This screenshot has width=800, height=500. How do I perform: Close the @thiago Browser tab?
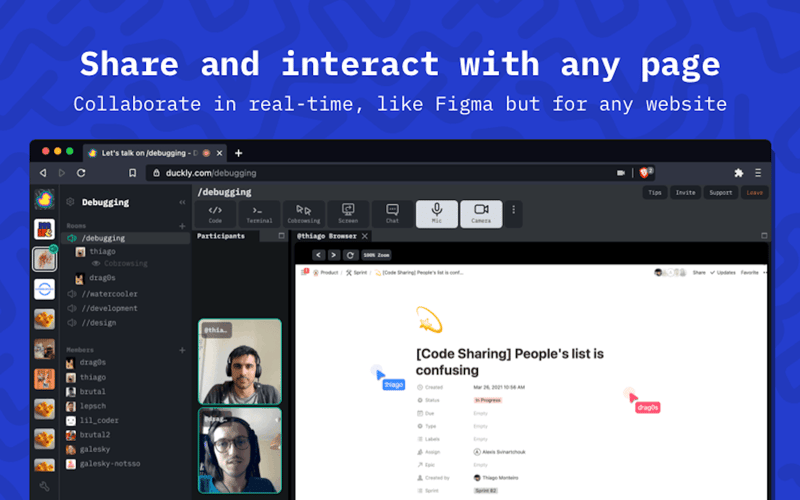365,236
